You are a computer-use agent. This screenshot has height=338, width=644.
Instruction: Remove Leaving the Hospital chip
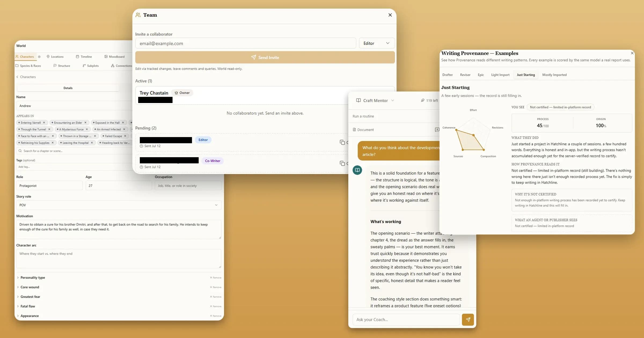[x=92, y=143]
